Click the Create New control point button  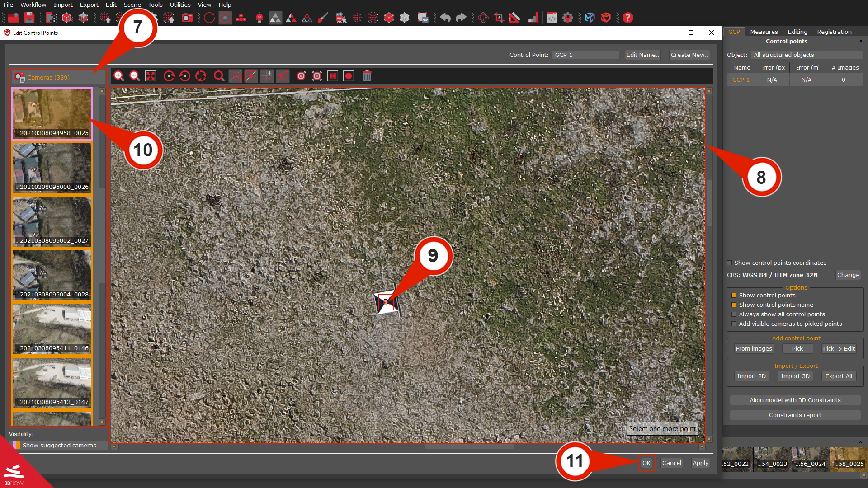(x=689, y=55)
